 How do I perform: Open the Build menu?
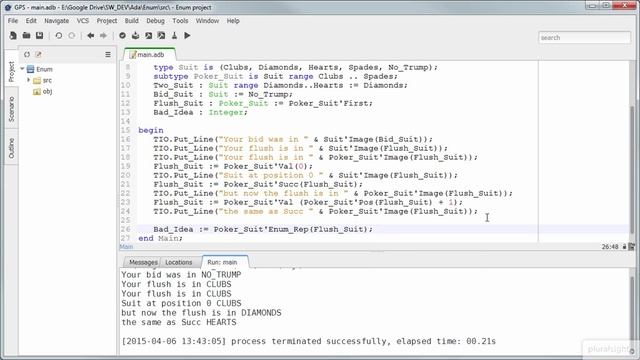131,21
